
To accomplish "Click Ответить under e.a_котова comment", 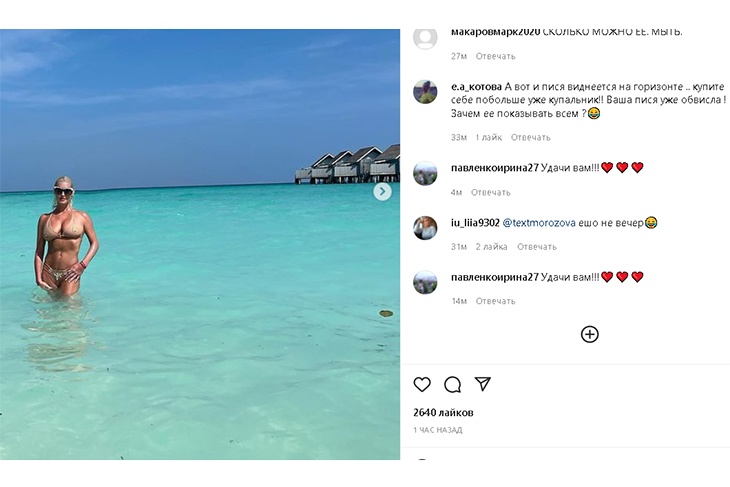I will [530, 138].
